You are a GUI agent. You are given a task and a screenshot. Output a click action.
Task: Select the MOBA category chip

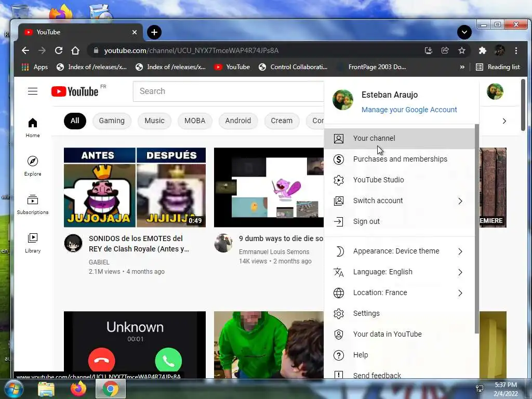[195, 121]
